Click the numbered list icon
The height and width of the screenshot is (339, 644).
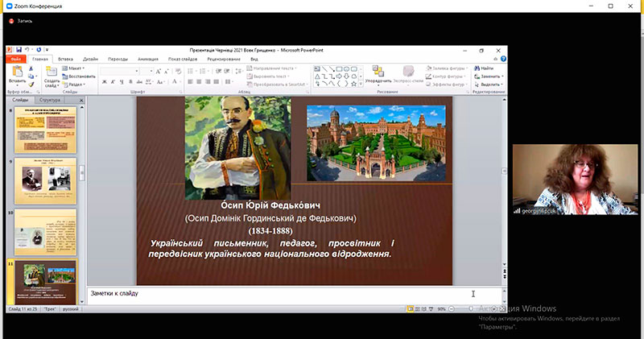click(204, 72)
